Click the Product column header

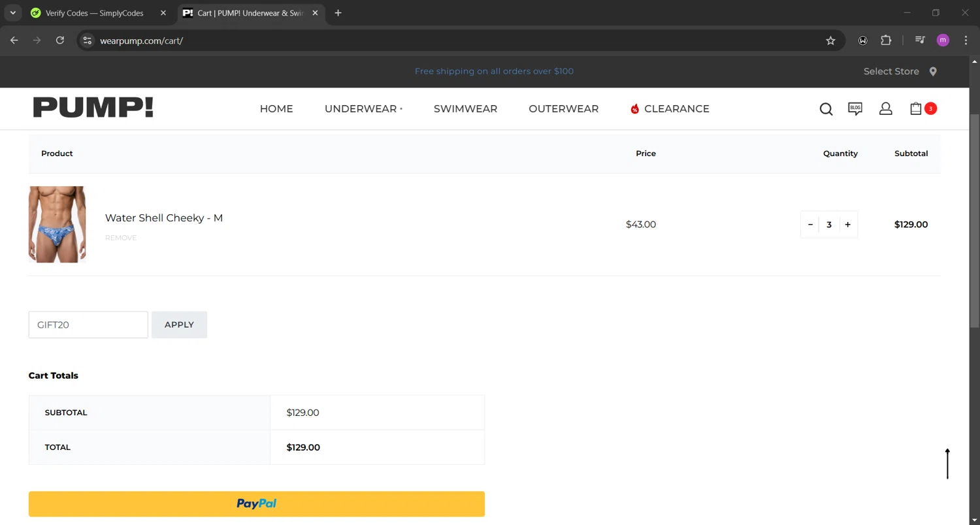point(57,153)
